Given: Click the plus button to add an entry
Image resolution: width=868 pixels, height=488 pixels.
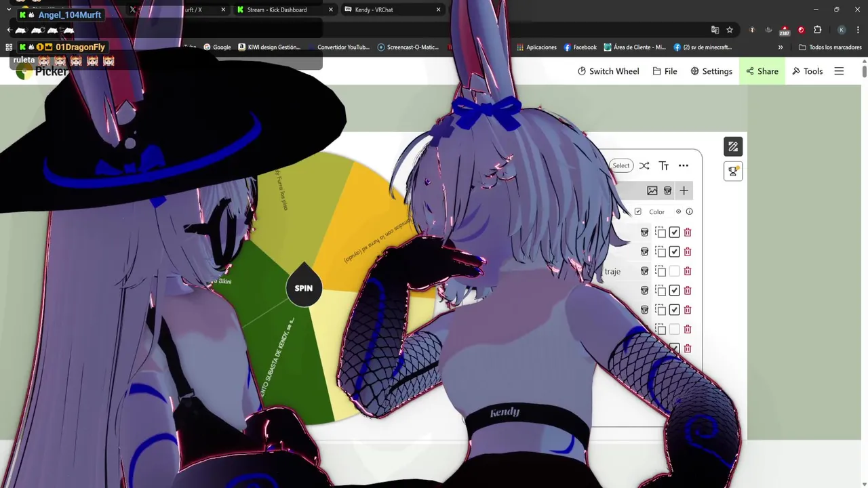Looking at the screenshot, I should pos(684,191).
